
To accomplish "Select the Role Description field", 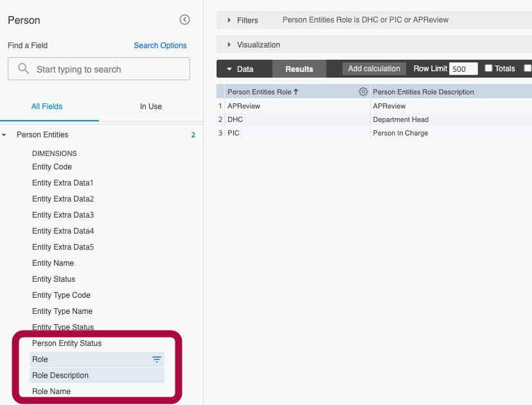I will (60, 375).
